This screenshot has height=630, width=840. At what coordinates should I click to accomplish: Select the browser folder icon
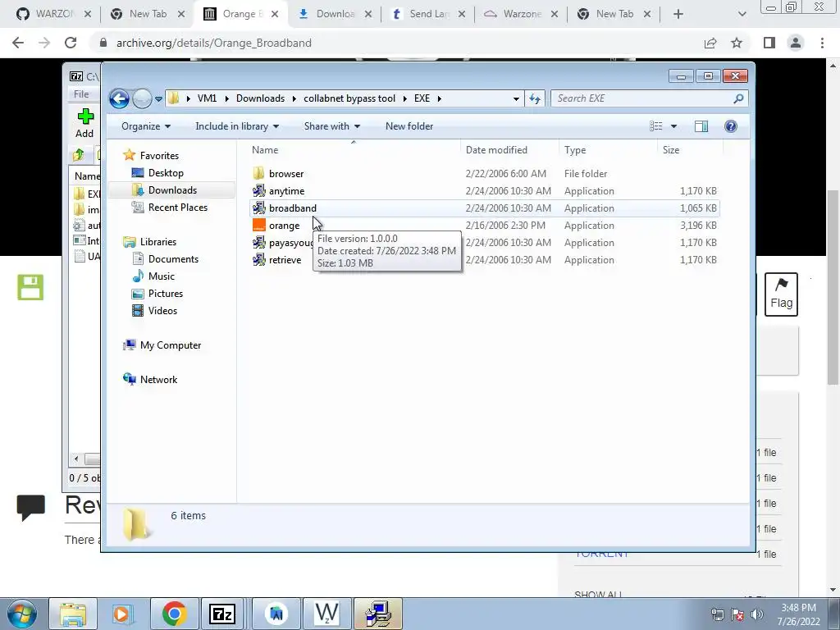259,174
